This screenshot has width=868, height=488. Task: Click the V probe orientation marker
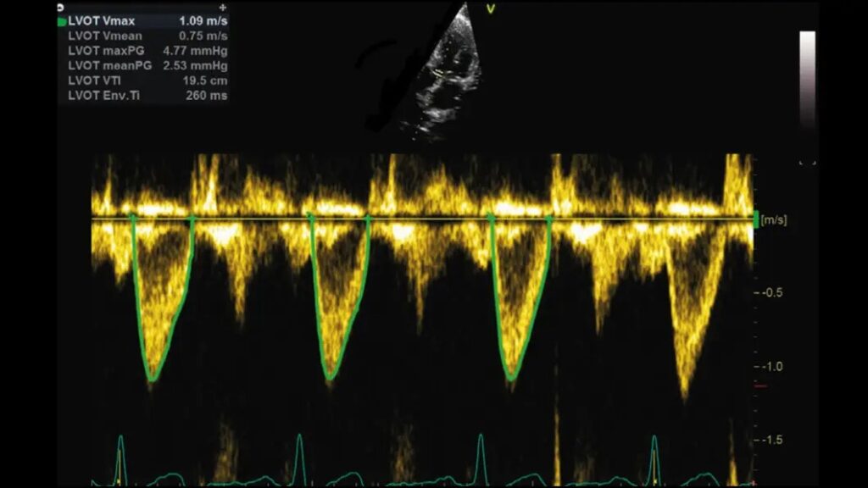[491, 8]
